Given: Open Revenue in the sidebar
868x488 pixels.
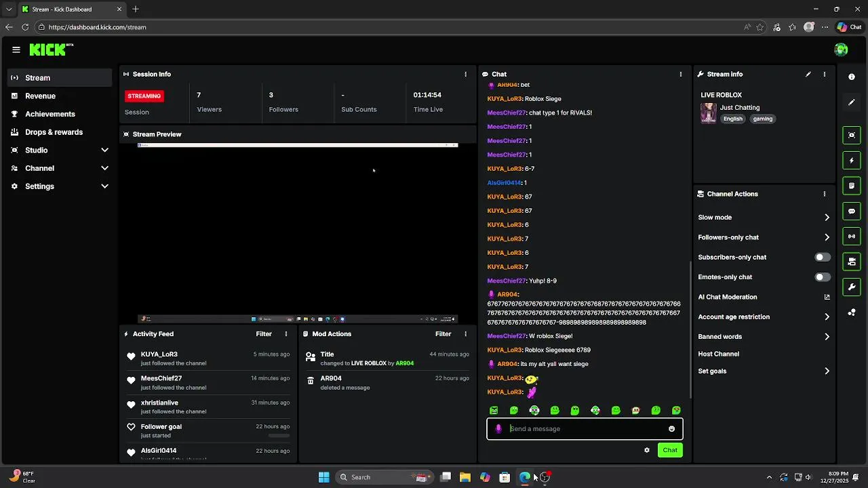Looking at the screenshot, I should (60, 96).
